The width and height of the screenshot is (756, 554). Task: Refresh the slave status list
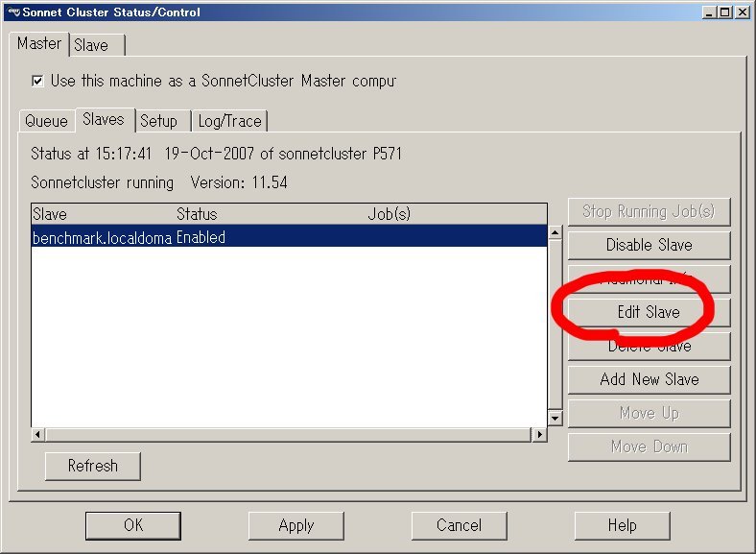coord(92,466)
